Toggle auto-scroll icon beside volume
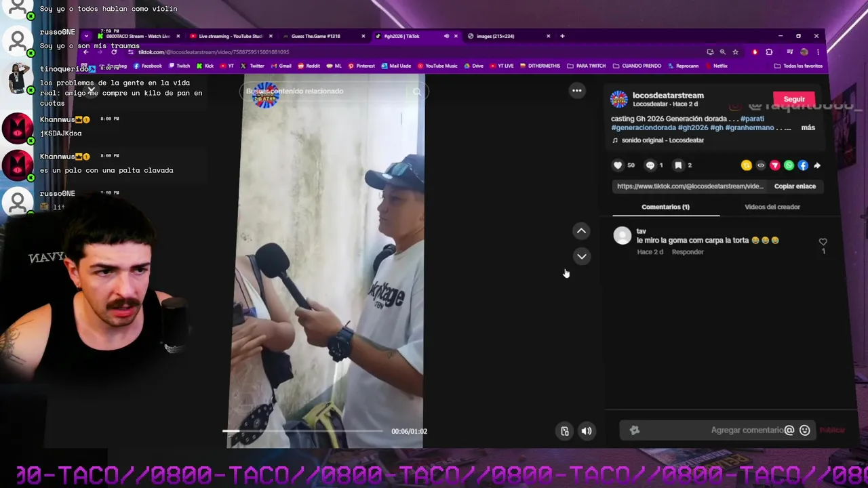868x488 pixels. [564, 431]
